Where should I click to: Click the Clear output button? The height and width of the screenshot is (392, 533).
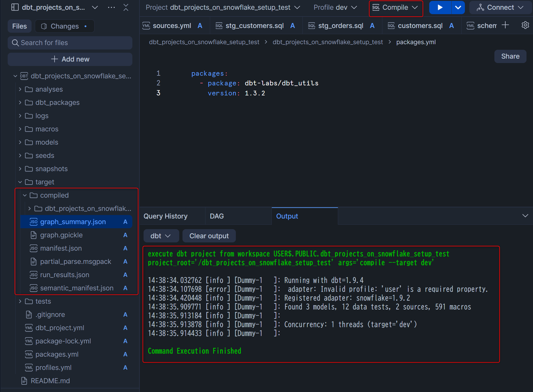(x=209, y=236)
